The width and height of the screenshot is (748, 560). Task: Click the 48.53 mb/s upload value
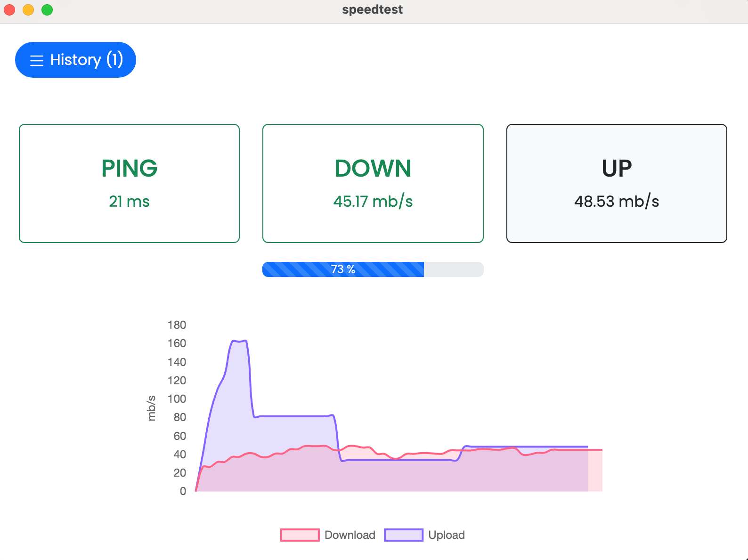pyautogui.click(x=616, y=202)
